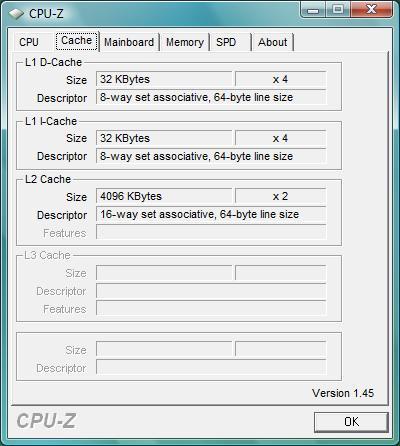Click the L1 I-Cache descriptor field
400x446 pixels.
[x=211, y=156]
